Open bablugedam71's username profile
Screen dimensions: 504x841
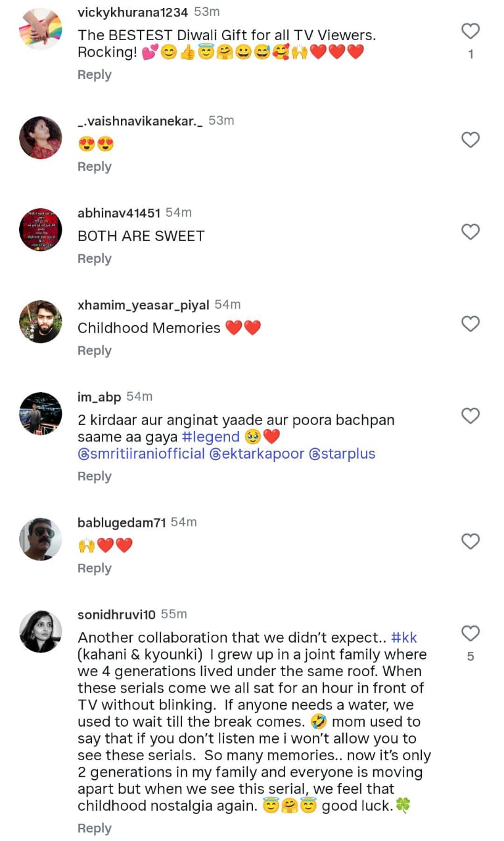(122, 523)
